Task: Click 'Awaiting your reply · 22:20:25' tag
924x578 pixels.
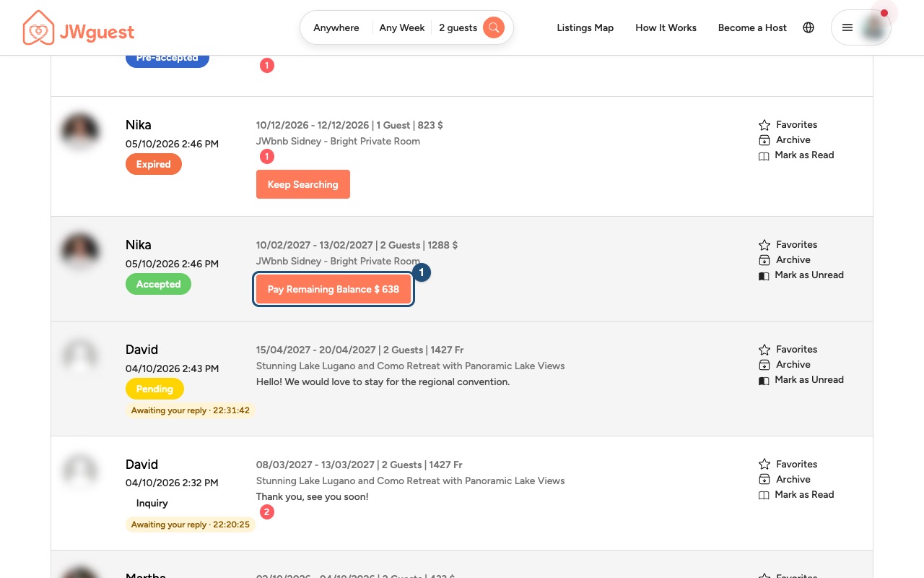Action: (x=191, y=525)
